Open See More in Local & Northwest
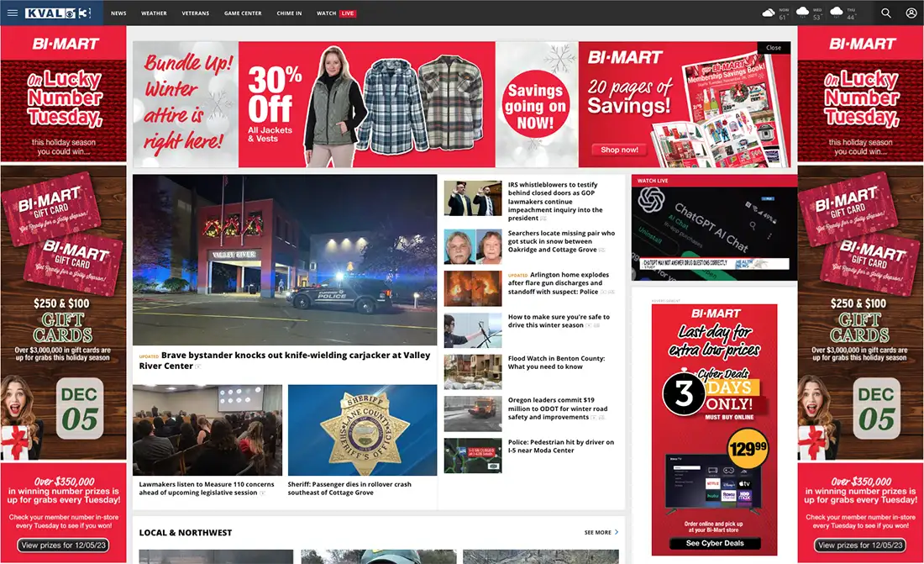924x564 pixels. click(597, 532)
